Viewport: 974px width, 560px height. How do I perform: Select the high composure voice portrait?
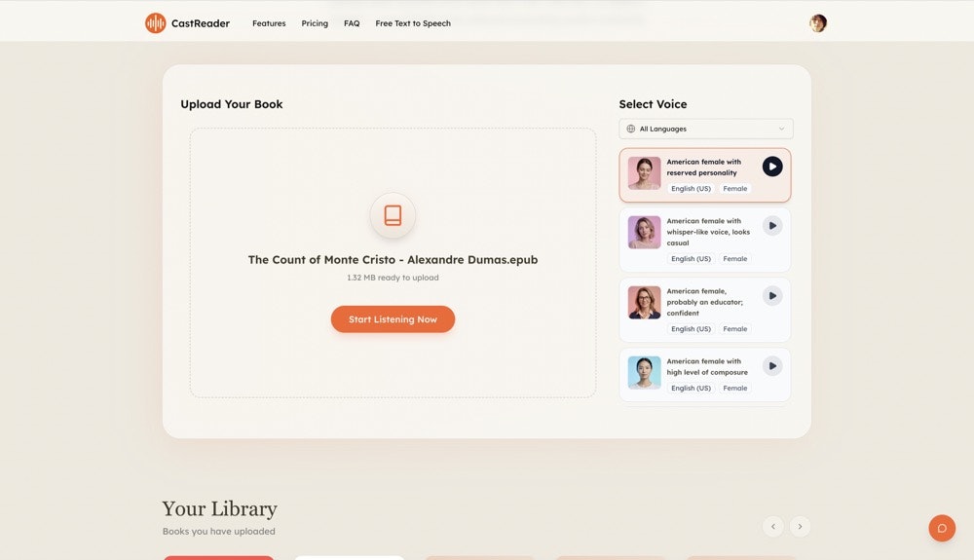click(x=644, y=372)
